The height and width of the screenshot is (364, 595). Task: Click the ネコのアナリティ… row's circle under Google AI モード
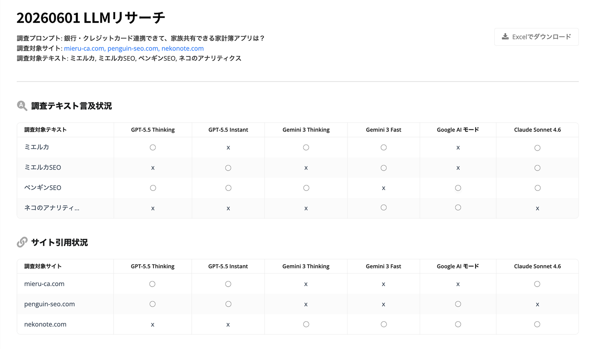pos(458,207)
